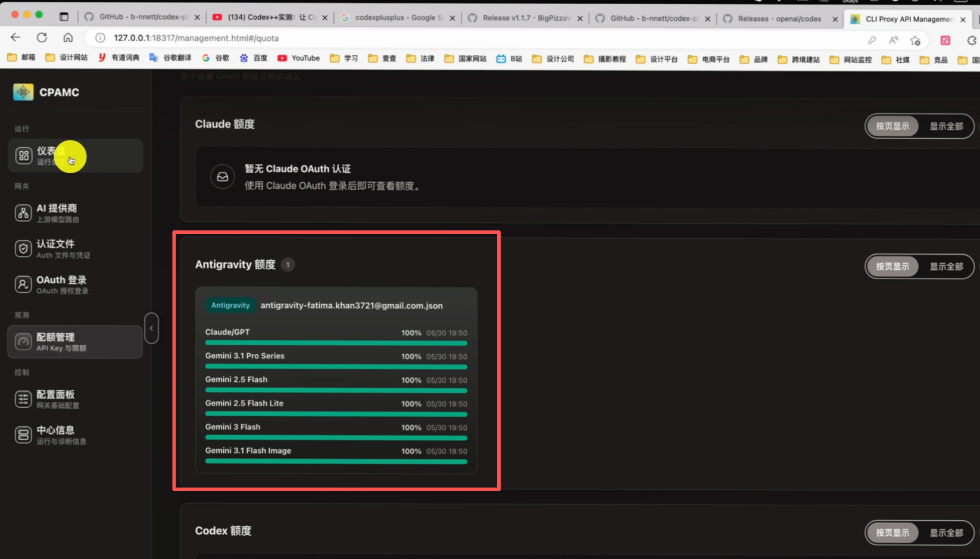980x559 pixels.
Task: Click the Antigravity green badge
Action: click(230, 305)
